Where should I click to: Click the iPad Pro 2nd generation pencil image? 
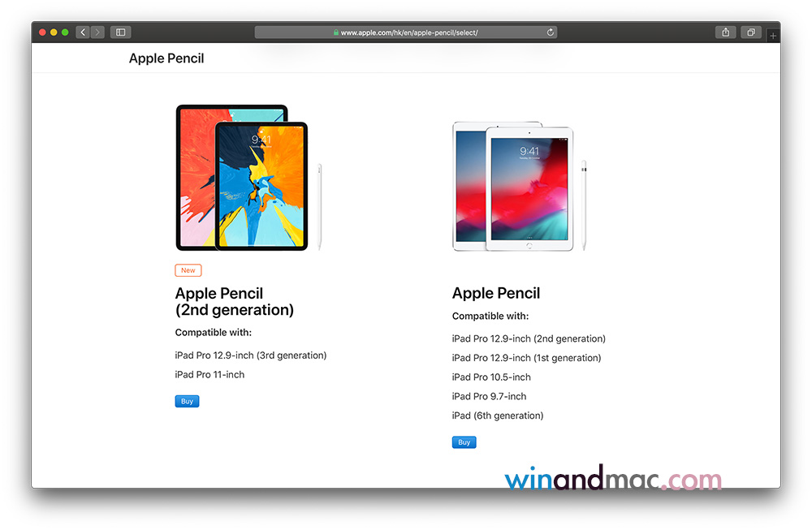pos(249,178)
